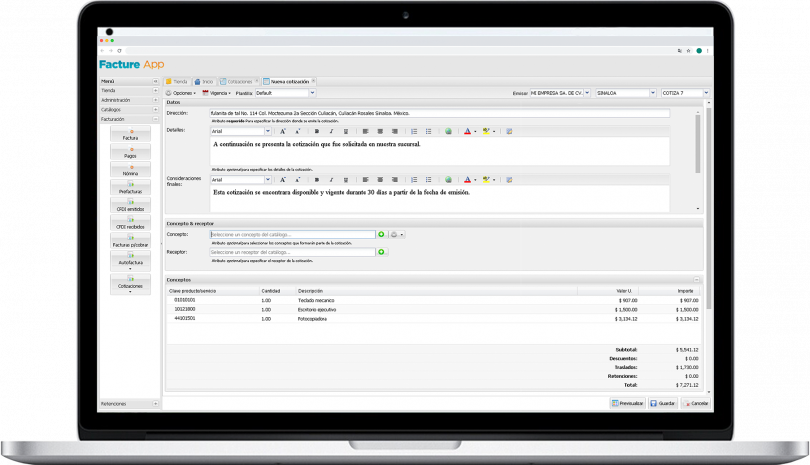This screenshot has width=810, height=465.
Task: Collapse the Conceptos panel
Action: pyautogui.click(x=697, y=280)
